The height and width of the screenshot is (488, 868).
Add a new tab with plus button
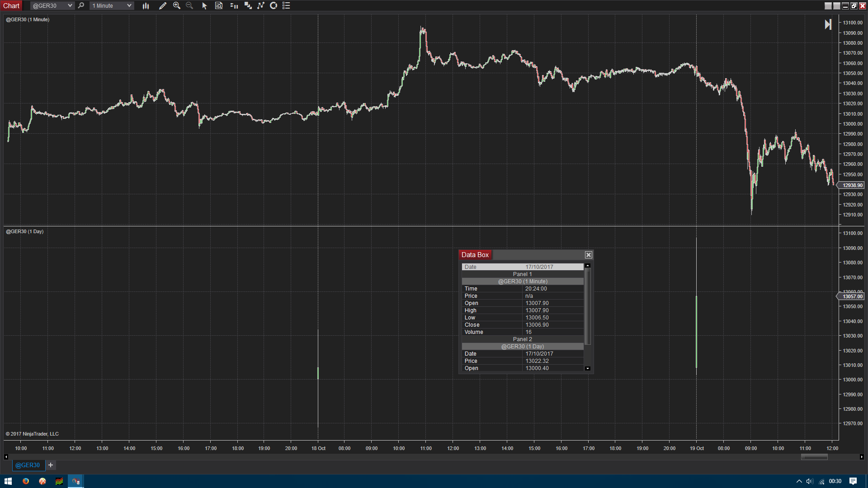tap(51, 465)
